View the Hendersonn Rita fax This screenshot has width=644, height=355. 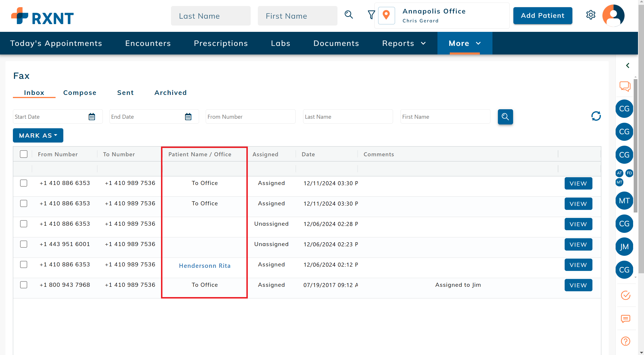578,265
